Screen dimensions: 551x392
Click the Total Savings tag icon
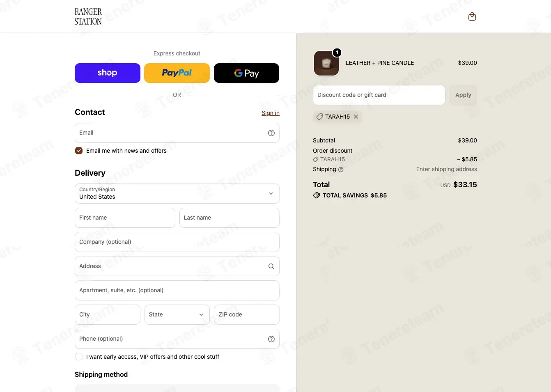(x=317, y=195)
